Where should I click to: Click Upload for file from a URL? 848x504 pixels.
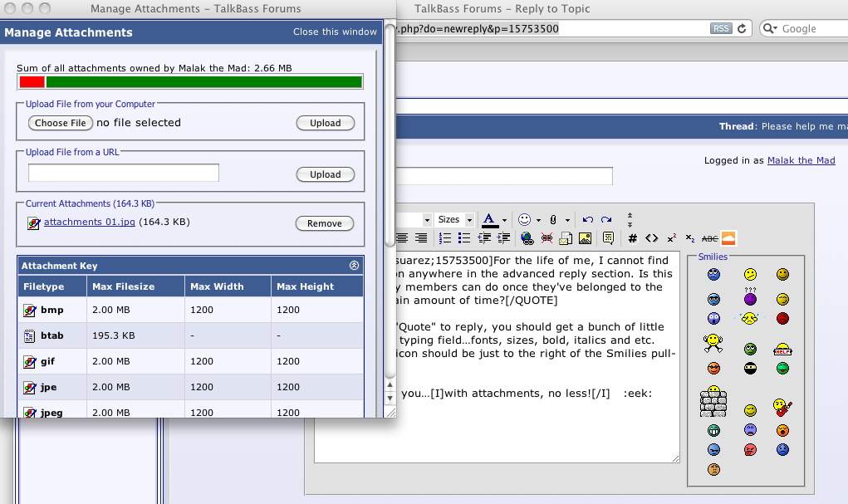pyautogui.click(x=325, y=174)
